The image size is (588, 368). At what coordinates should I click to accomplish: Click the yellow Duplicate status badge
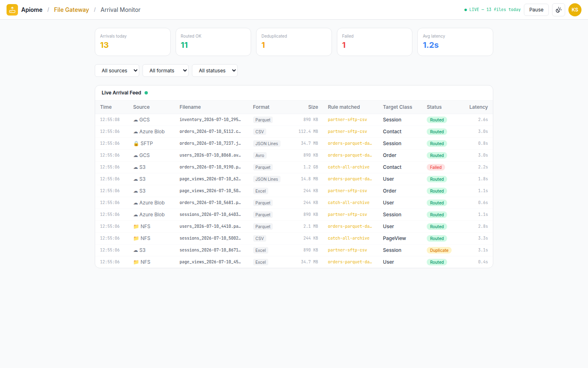(439, 250)
